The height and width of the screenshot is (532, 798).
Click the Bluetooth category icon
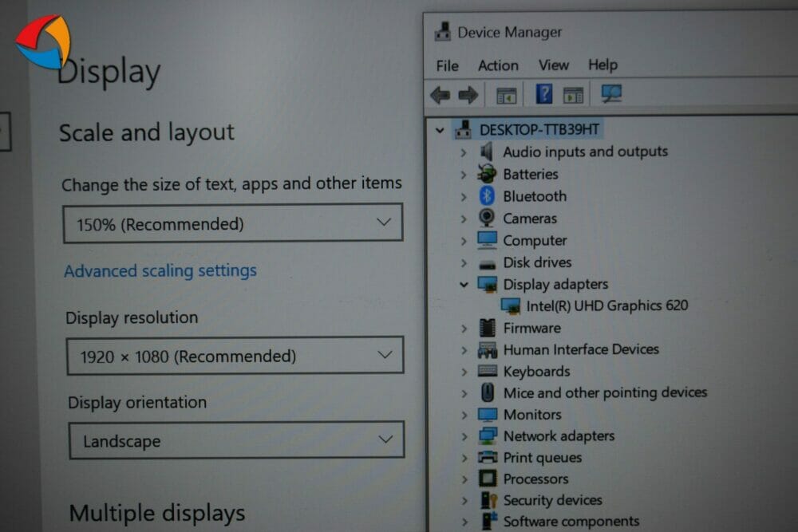tap(487, 196)
